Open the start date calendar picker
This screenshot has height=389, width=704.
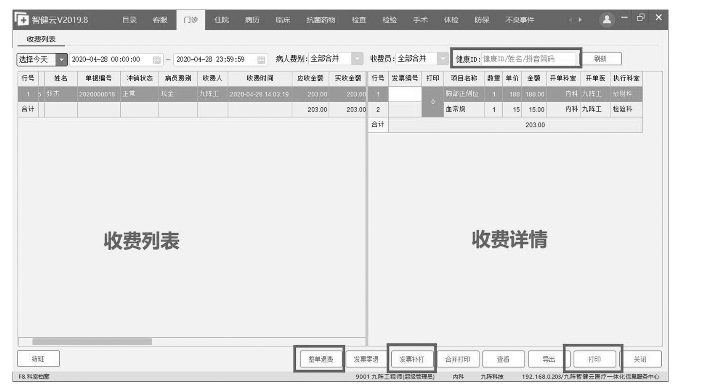click(x=157, y=59)
